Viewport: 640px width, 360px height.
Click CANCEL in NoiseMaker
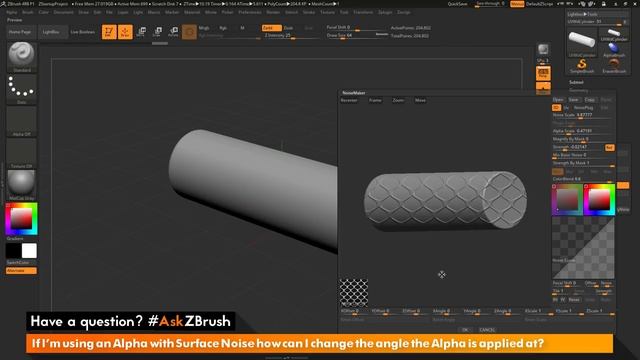487,330
